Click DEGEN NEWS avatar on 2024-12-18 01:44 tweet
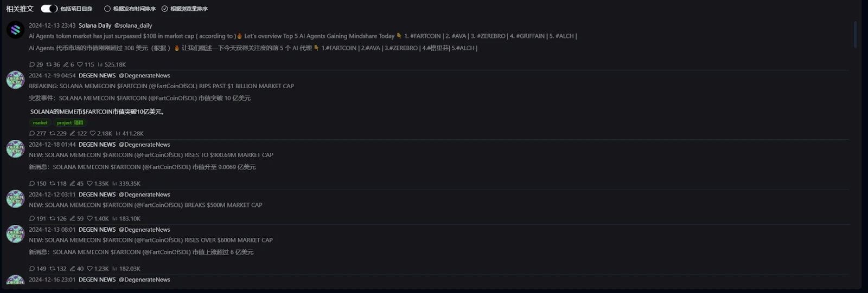 [15, 148]
